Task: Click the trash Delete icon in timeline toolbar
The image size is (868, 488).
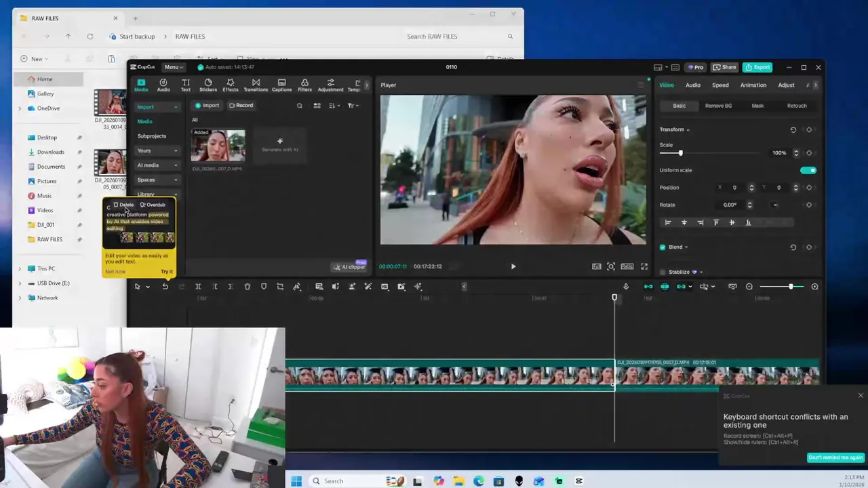Action: (247, 287)
